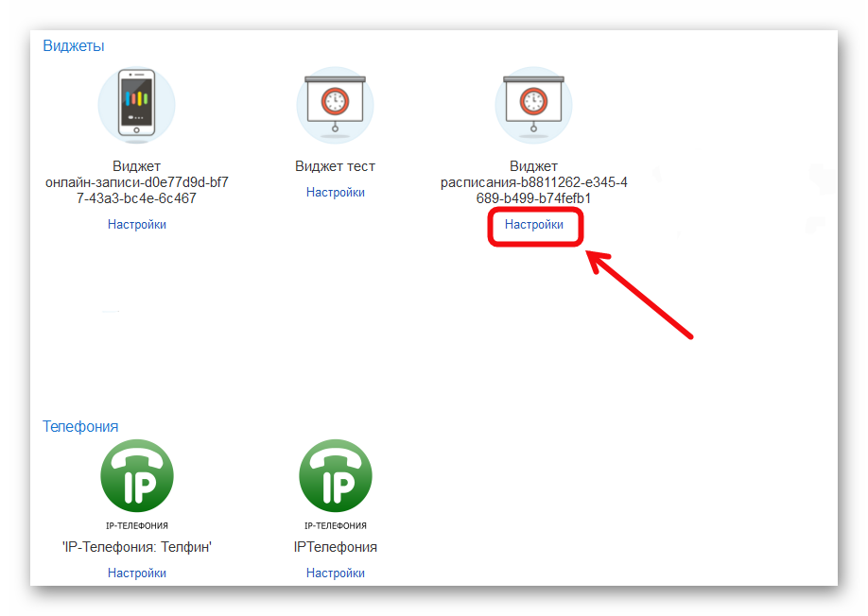Click the smartphone online-booking widget icon
The height and width of the screenshot is (616, 868).
137,105
